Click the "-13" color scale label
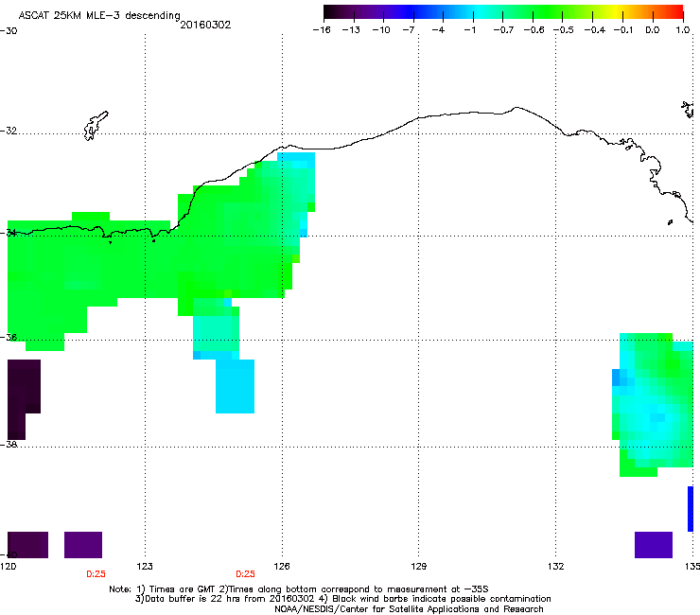The height and width of the screenshot is (615, 700). coord(351,30)
